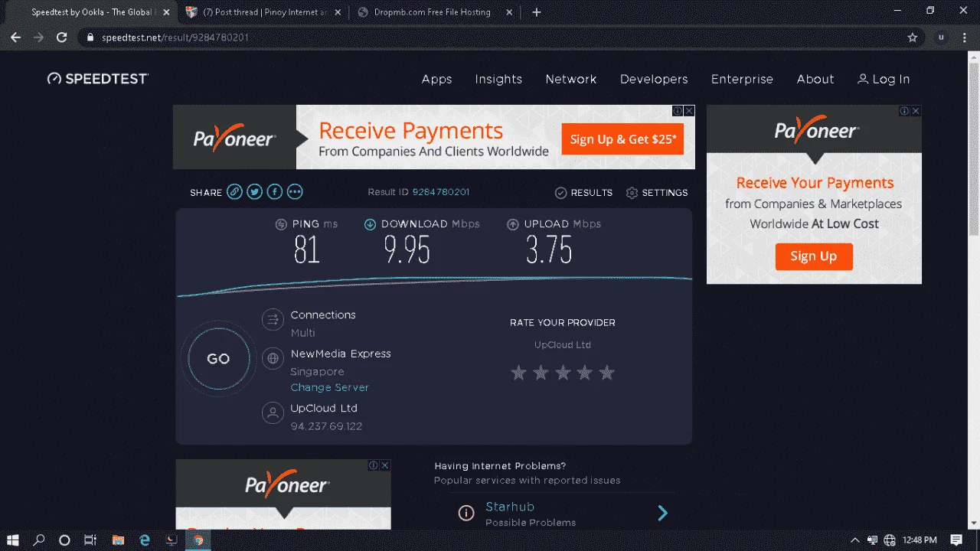Screen dimensions: 980x551
Task: Click the upload arrow icon beside UPLOAD
Action: pyautogui.click(x=513, y=224)
